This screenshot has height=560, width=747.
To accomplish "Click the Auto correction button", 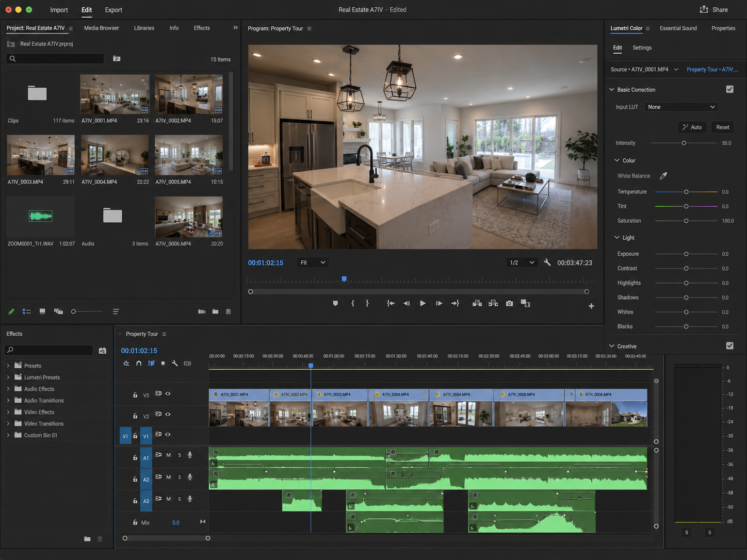I will click(x=692, y=127).
